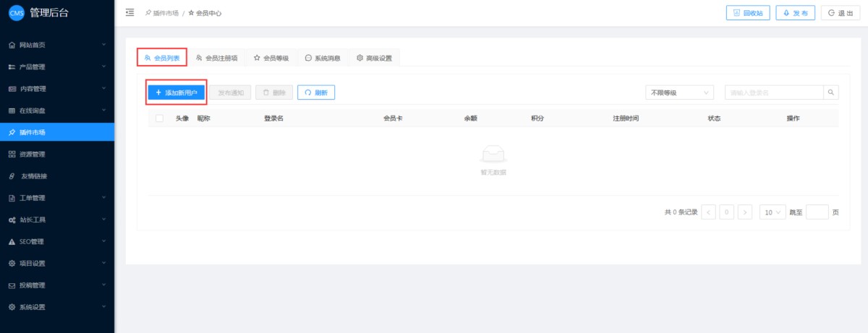868x333 pixels.
Task: Collapse the sidebar with the hamburger icon
Action: [x=129, y=12]
